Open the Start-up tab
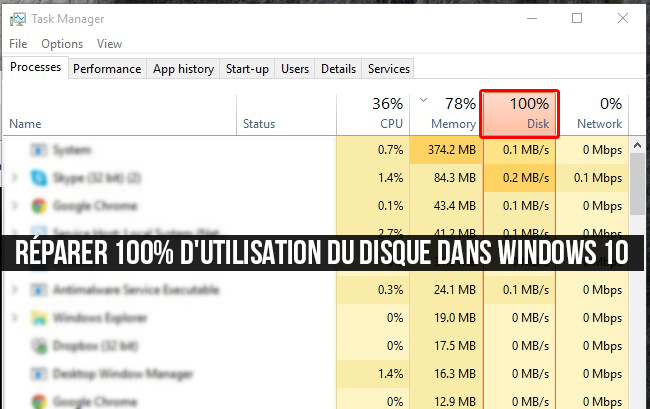The image size is (650, 409). pyautogui.click(x=247, y=69)
